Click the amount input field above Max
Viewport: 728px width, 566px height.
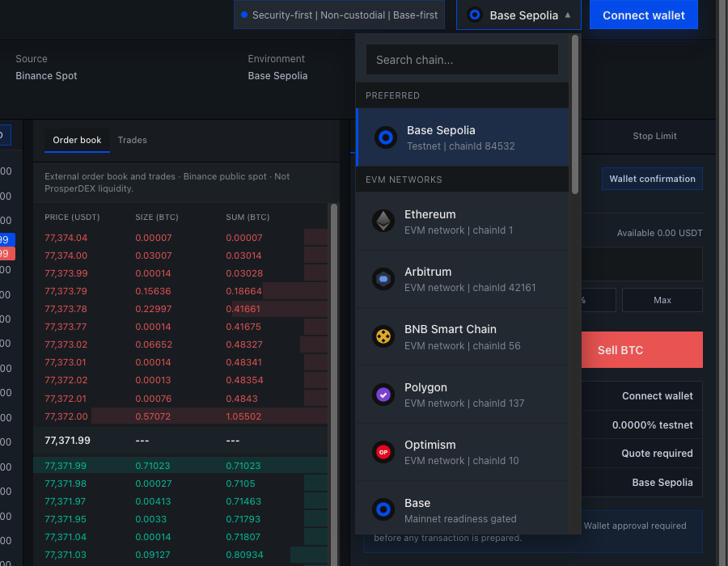(x=642, y=264)
